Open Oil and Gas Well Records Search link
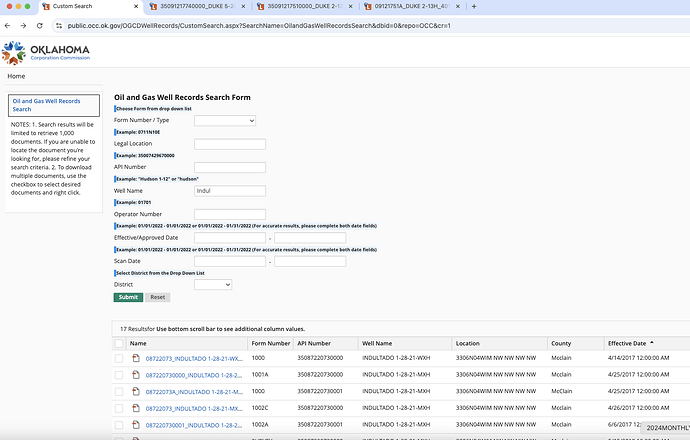Image resolution: width=690 pixels, height=440 pixels. [46, 105]
